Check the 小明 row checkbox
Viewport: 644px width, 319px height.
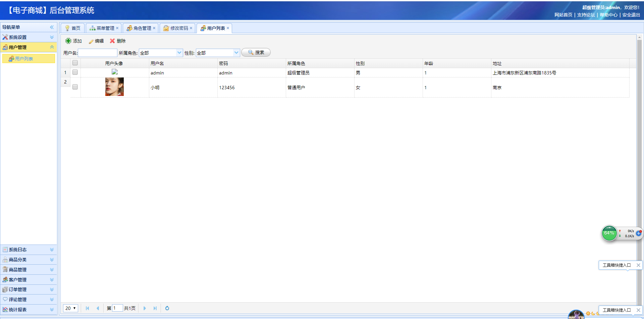pos(75,87)
